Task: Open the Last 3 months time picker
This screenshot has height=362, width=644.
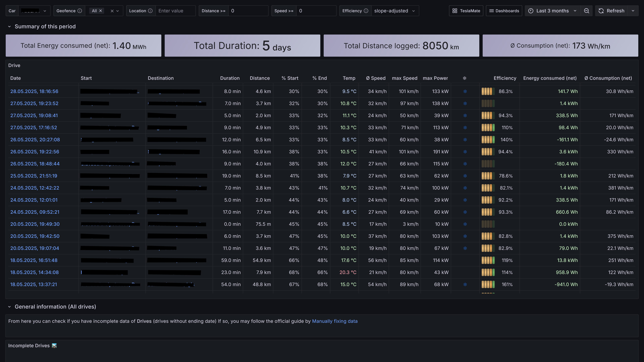Action: (552, 11)
